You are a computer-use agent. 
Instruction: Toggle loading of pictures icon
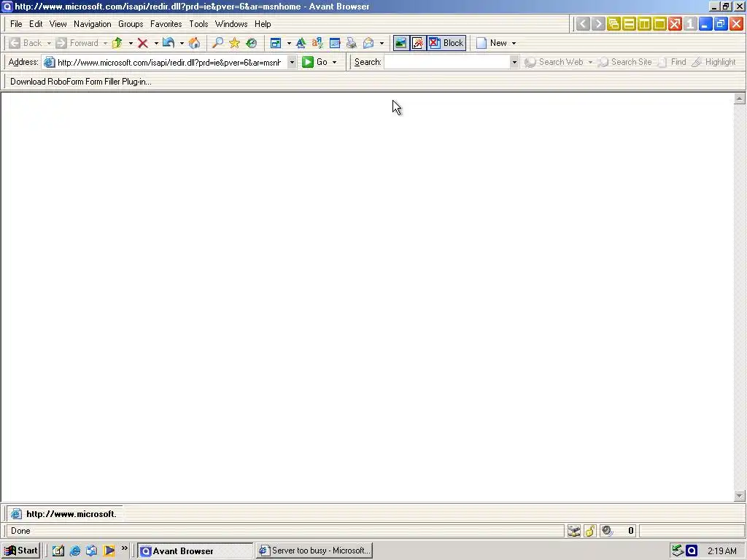point(400,43)
